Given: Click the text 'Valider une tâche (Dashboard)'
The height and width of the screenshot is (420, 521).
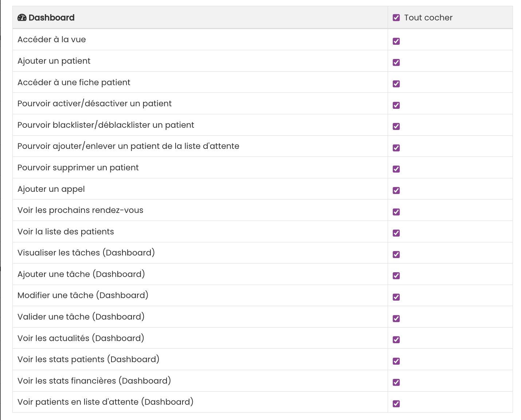Looking at the screenshot, I should (81, 317).
